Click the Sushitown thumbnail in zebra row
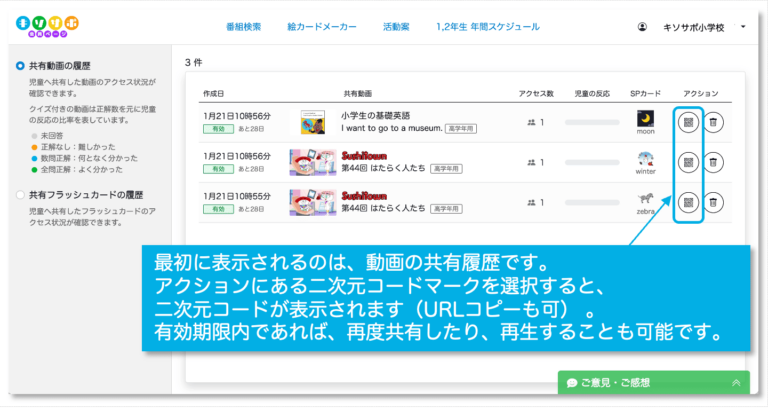This screenshot has height=409, width=768. coord(312,202)
